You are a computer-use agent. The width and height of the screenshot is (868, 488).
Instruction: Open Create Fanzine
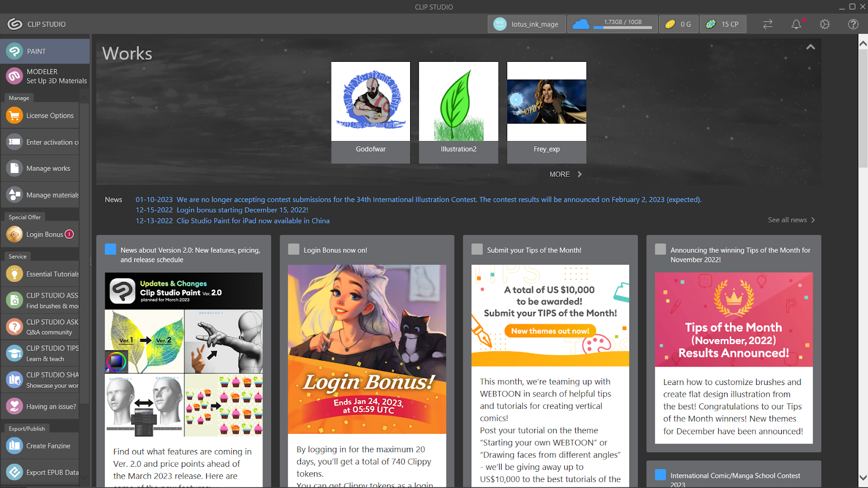click(40, 446)
